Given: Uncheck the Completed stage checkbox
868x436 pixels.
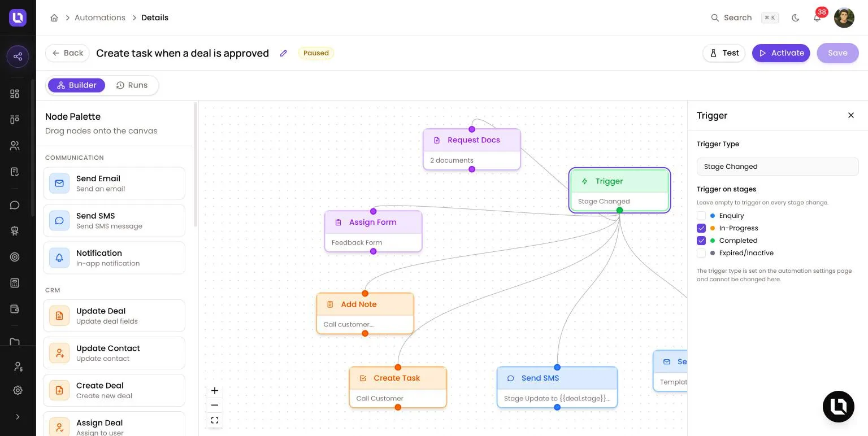Looking at the screenshot, I should click(701, 241).
